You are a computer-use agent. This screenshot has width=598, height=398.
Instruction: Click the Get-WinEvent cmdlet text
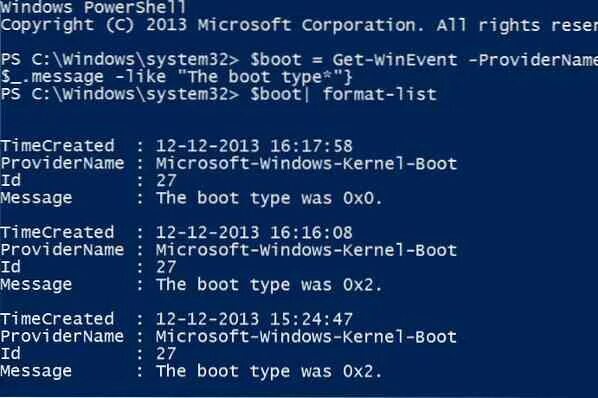coord(395,60)
